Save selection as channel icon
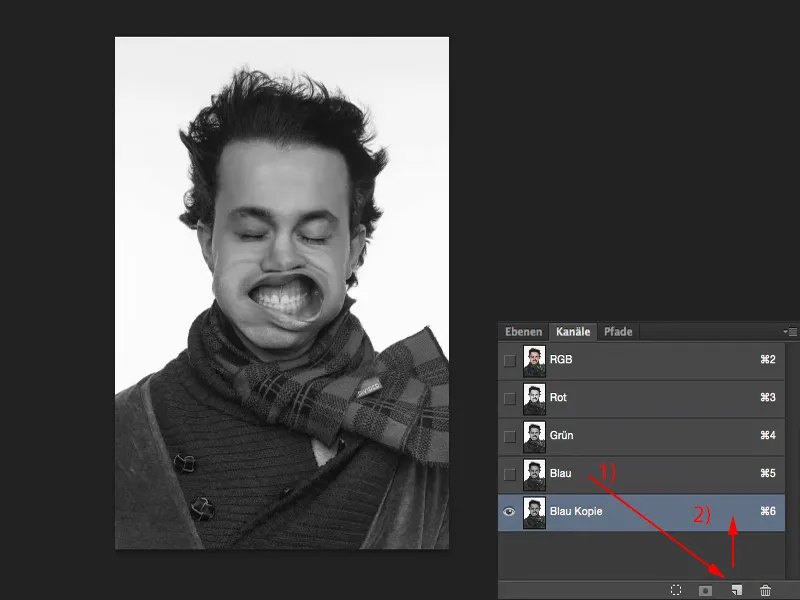Viewport: 800px width, 600px height. point(706,590)
